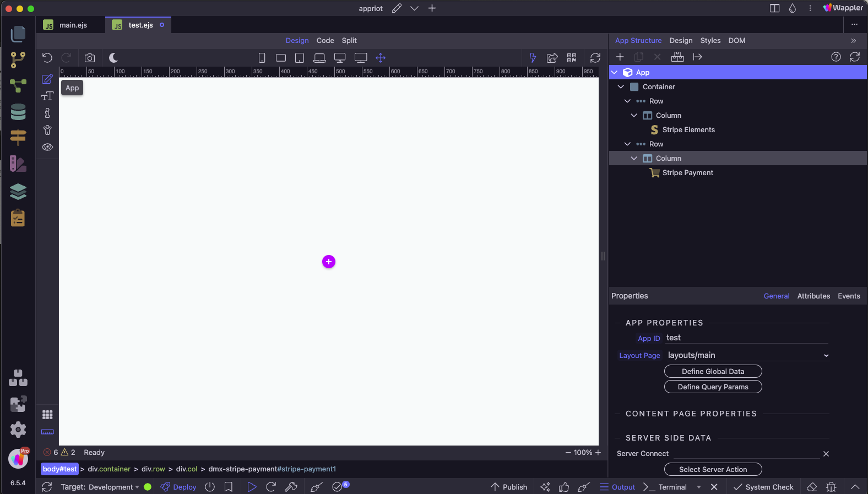The width and height of the screenshot is (868, 494).
Task: Open the Output panel
Action: coord(617,487)
